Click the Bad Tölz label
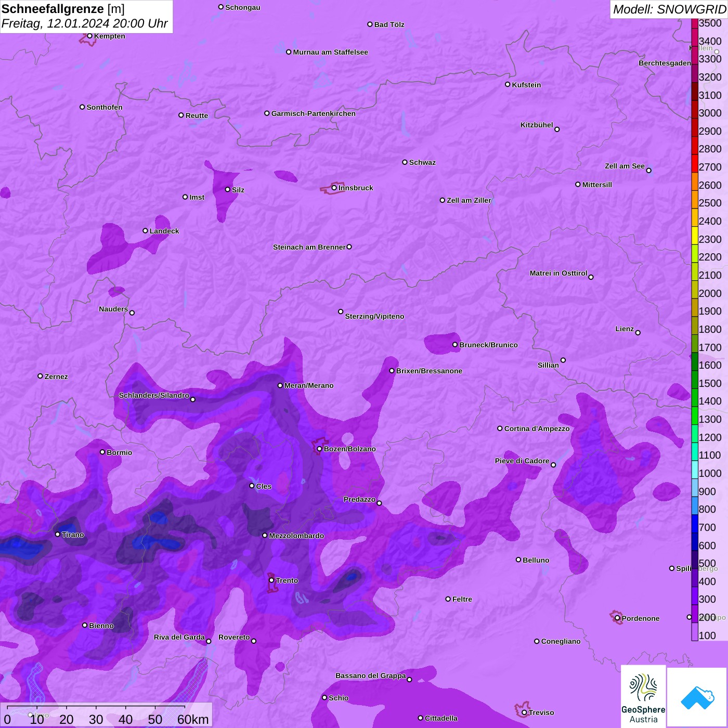 tap(389, 24)
